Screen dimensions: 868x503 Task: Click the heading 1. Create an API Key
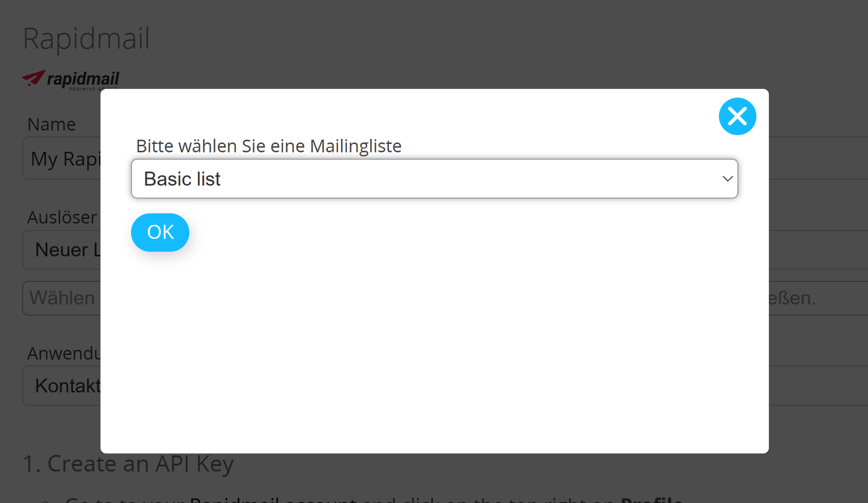coord(128,464)
